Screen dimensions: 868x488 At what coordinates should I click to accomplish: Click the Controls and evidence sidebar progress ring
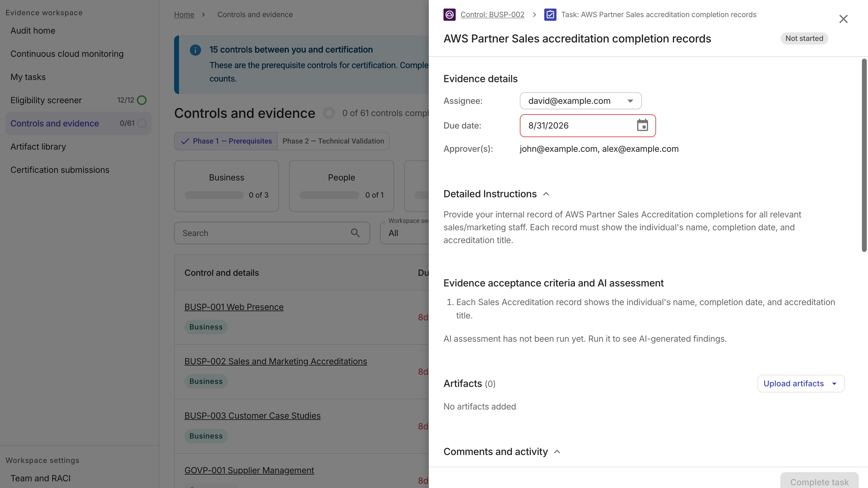click(x=142, y=123)
